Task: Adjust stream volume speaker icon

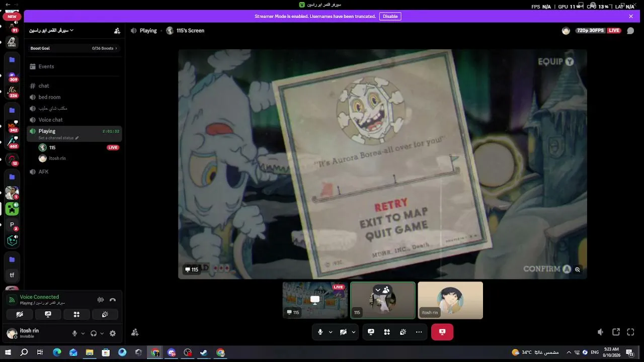Action: [600, 332]
